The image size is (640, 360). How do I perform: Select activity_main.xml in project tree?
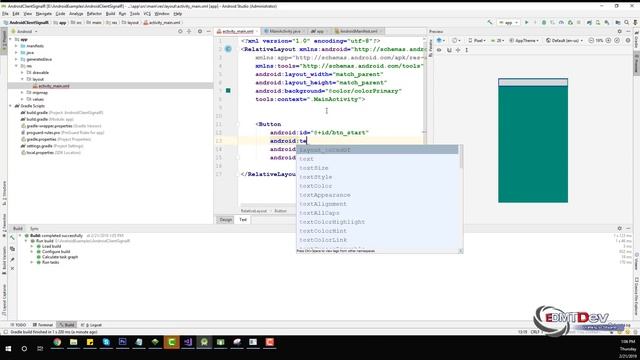(x=53, y=86)
